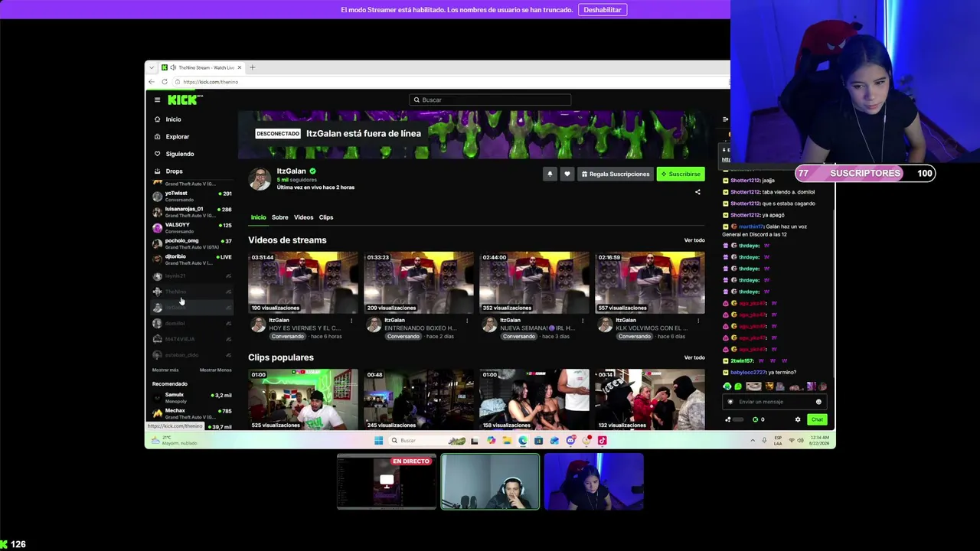Switch to the Videos tab
980x551 pixels.
(x=304, y=217)
